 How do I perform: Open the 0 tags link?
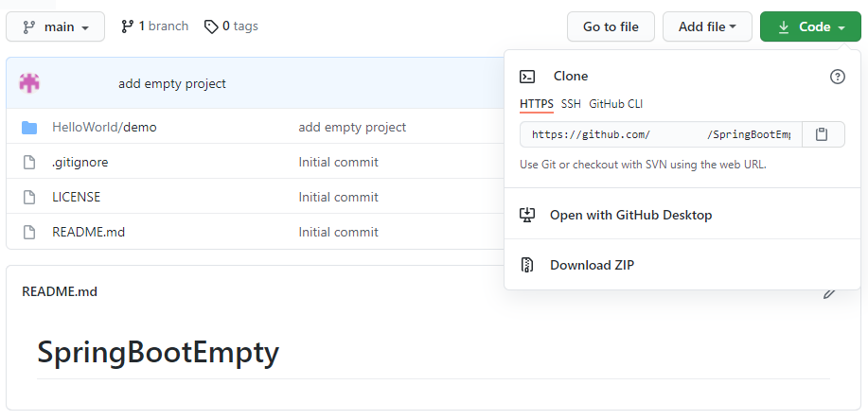[x=231, y=26]
